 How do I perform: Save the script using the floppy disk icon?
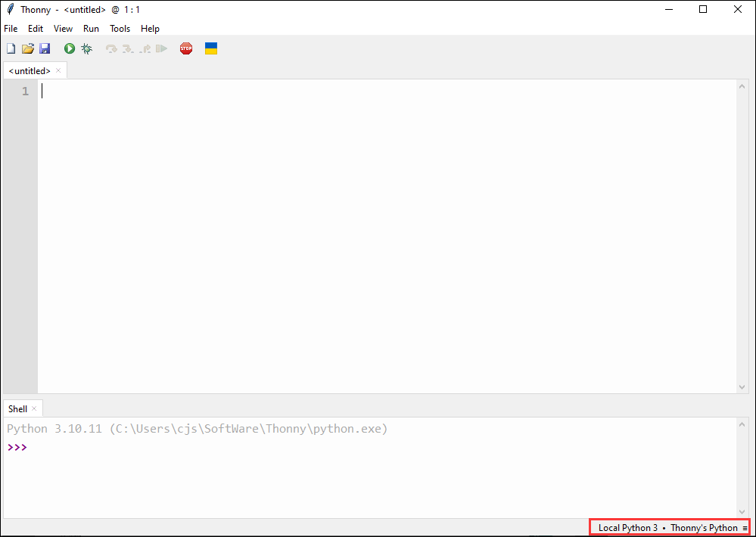tap(45, 49)
